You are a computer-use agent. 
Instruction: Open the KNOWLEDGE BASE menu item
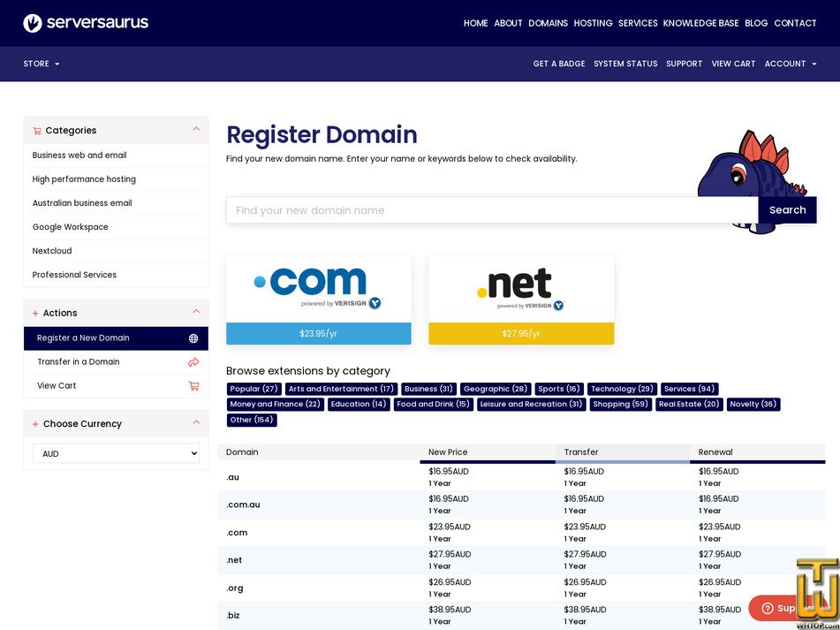pyautogui.click(x=700, y=23)
